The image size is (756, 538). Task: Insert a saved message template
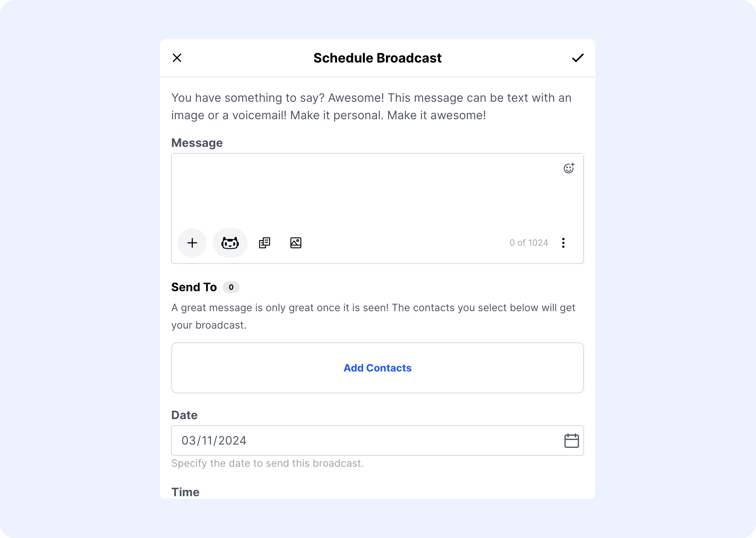point(264,242)
